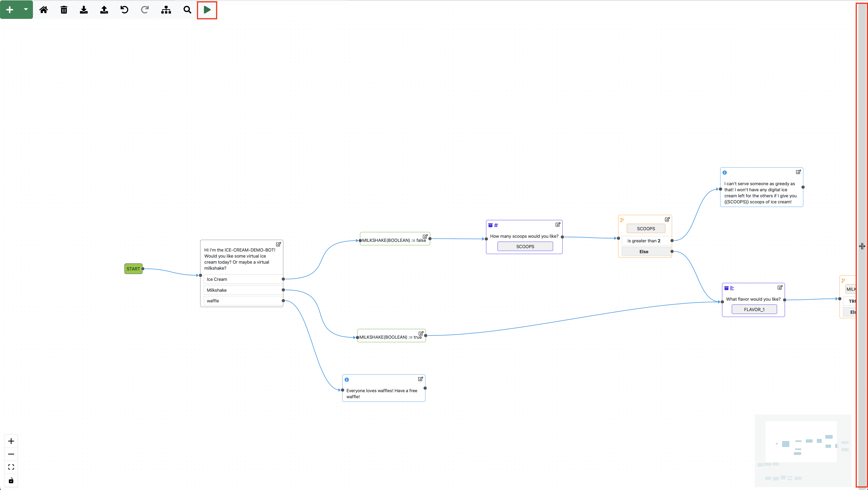Undo the last action
This screenshot has width=868, height=490.
click(x=124, y=10)
